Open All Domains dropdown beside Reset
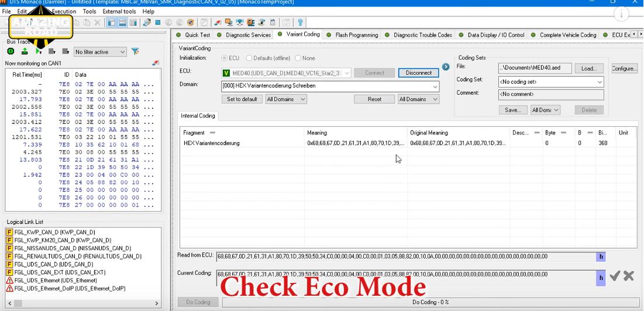Viewport: 644px width, 311px height. point(419,99)
